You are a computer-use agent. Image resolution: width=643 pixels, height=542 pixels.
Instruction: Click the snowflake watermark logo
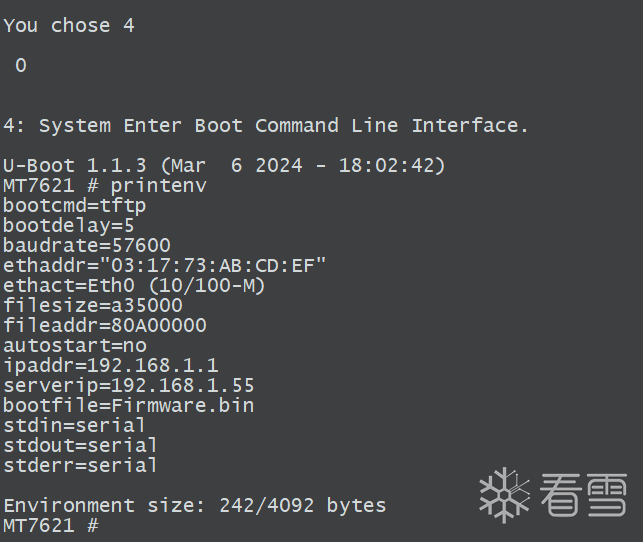pos(504,495)
